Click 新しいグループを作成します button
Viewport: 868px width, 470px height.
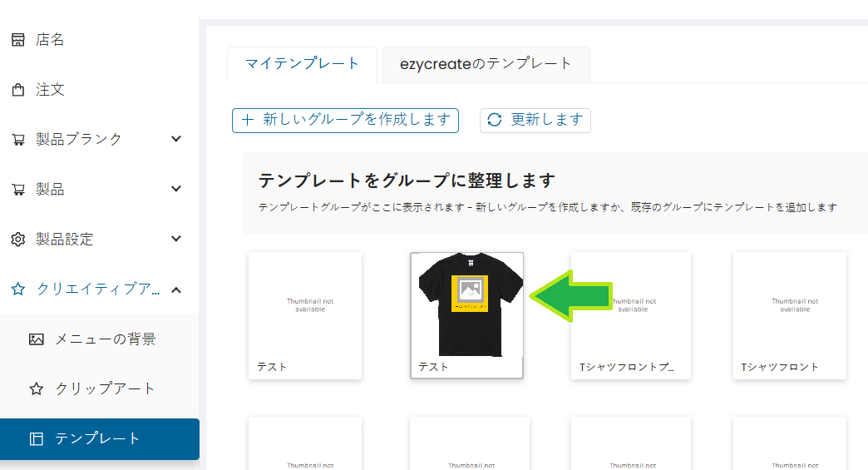345,120
